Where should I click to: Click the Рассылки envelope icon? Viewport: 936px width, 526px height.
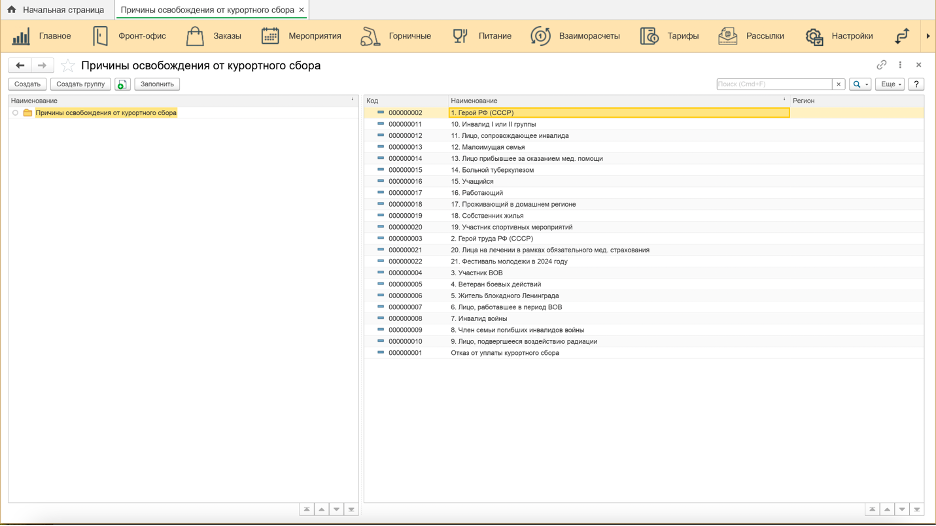pyautogui.click(x=727, y=36)
